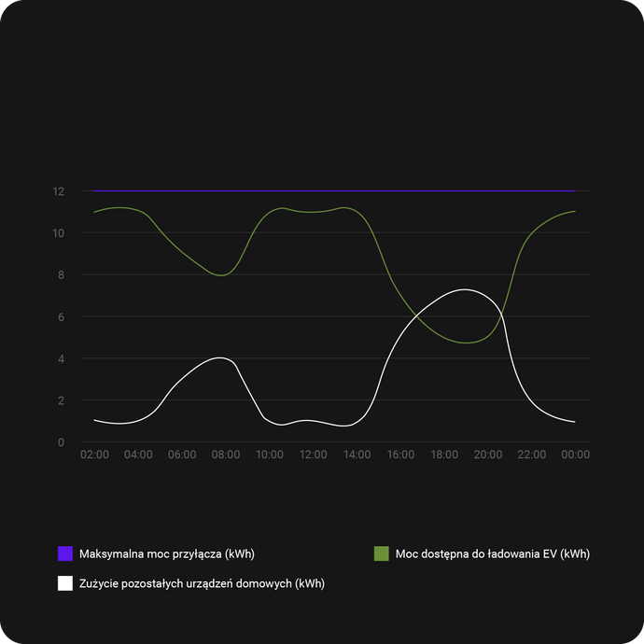Click the purple horizontal max power line
Screen dimensions: 644x644
(x=334, y=190)
